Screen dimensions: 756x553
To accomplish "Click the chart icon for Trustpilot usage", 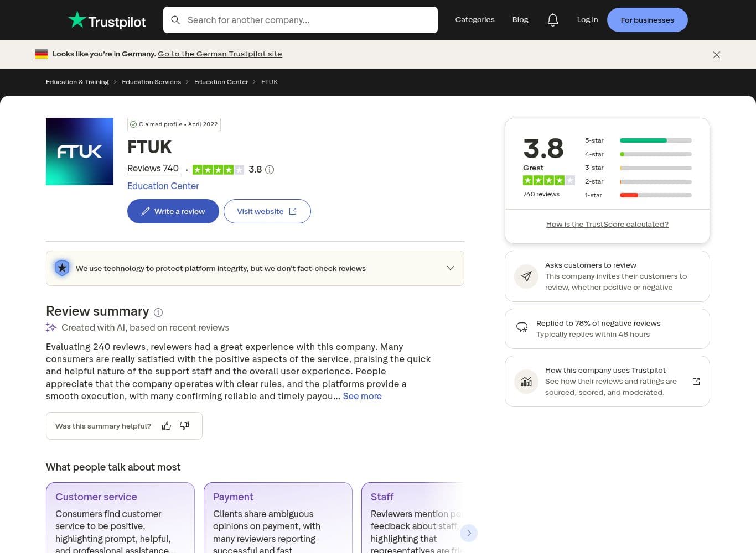I will (x=526, y=382).
